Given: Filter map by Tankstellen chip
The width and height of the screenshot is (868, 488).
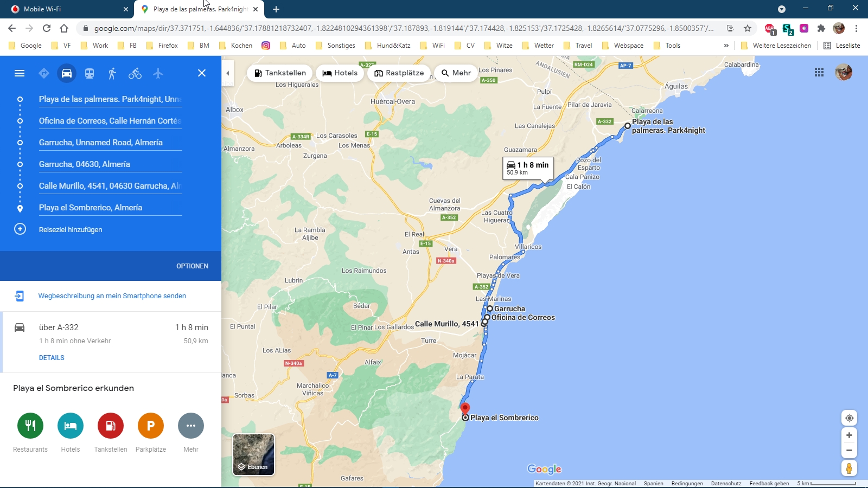Looking at the screenshot, I should [x=280, y=73].
